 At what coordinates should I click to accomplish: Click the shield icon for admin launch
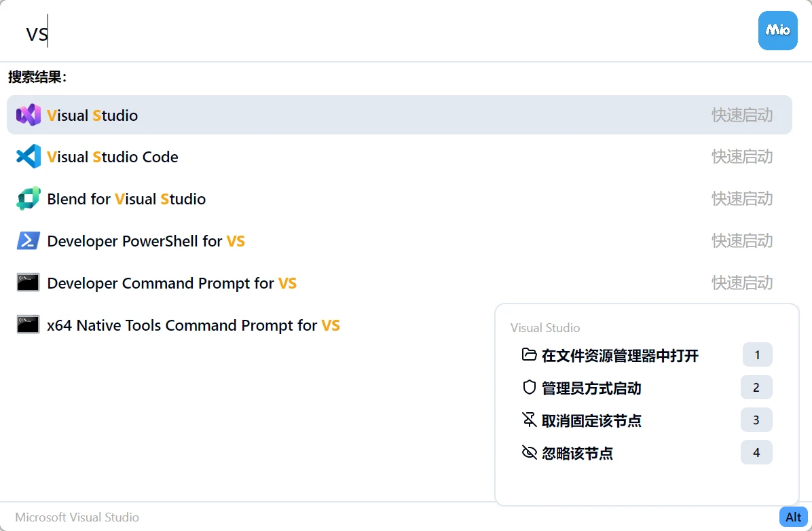pyautogui.click(x=529, y=387)
